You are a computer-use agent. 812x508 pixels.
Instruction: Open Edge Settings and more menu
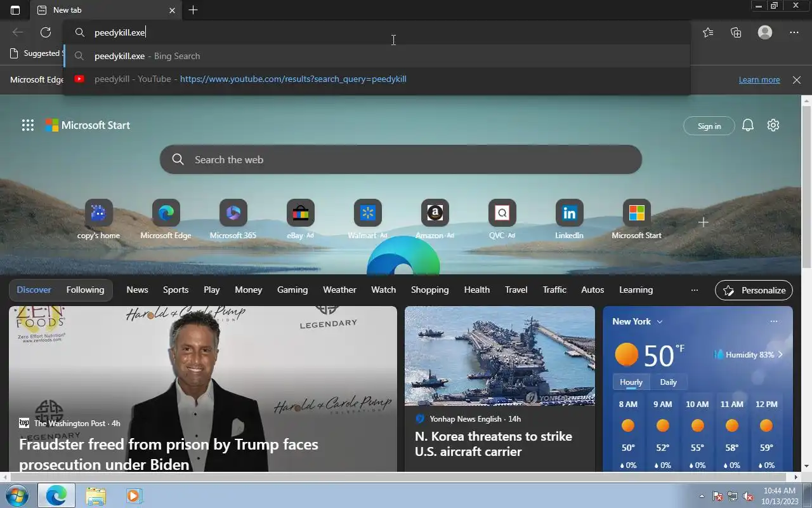click(x=794, y=32)
